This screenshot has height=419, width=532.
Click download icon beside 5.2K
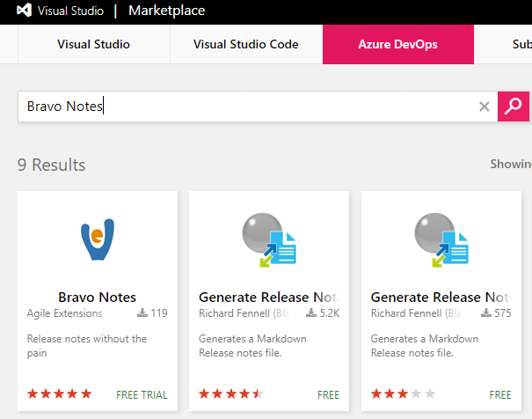point(311,312)
